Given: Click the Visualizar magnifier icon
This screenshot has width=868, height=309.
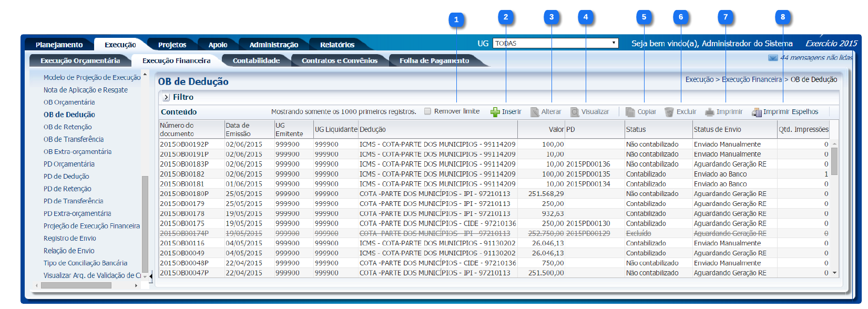Looking at the screenshot, I should coord(575,112).
